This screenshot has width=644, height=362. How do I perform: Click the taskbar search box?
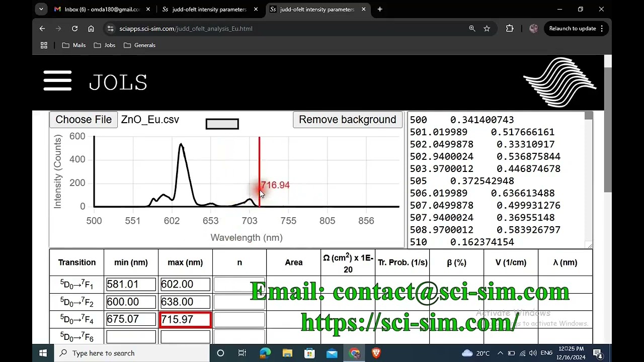[x=131, y=353]
